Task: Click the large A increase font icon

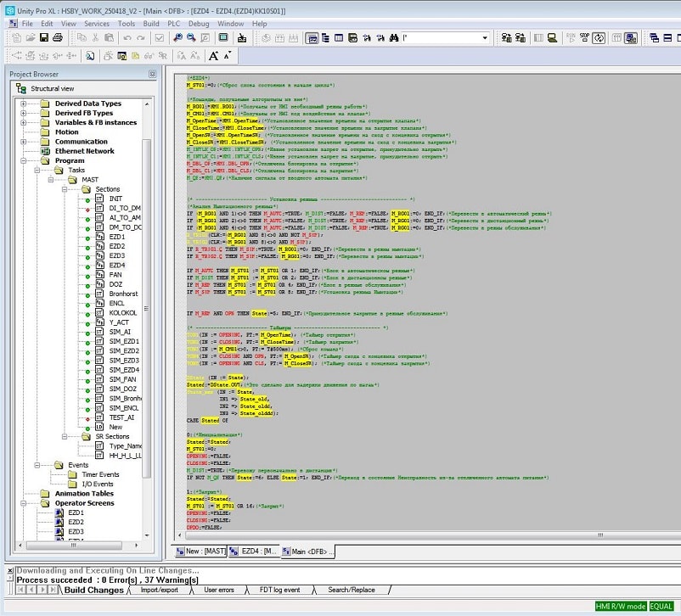Action: [x=213, y=56]
